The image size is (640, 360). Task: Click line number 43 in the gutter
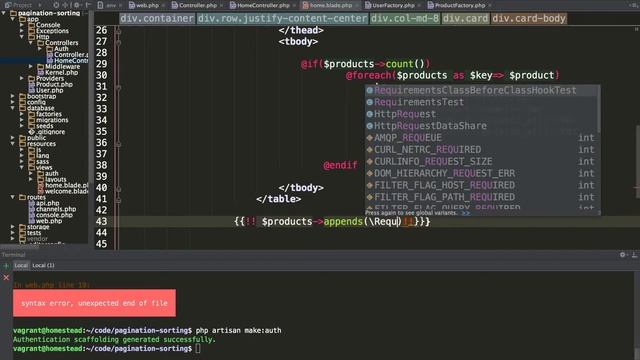tap(101, 222)
